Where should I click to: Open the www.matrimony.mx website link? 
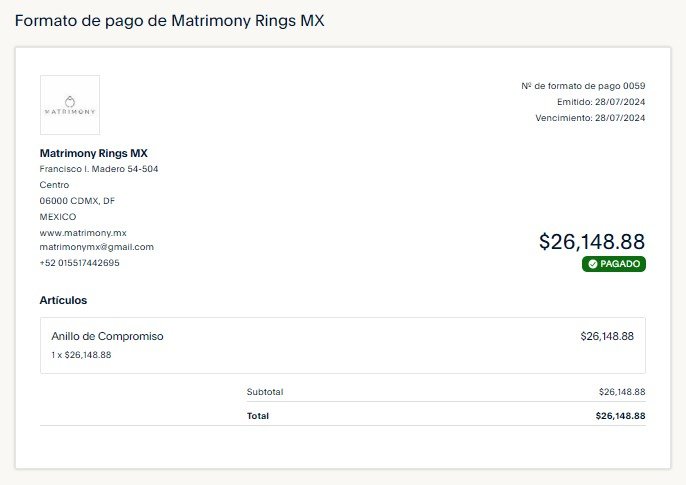pyautogui.click(x=83, y=233)
